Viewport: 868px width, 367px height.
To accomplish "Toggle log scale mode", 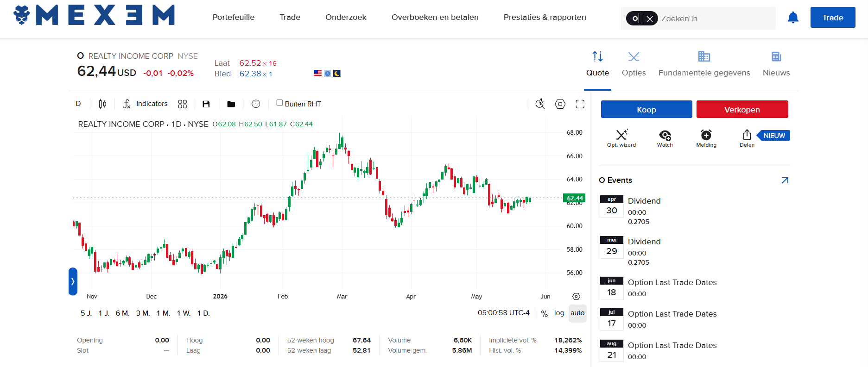I will coord(559,313).
